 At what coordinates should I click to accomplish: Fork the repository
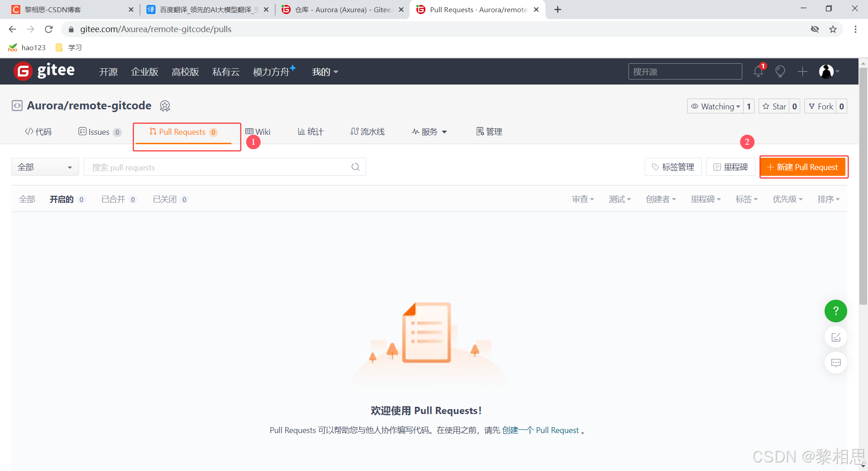[821, 106]
